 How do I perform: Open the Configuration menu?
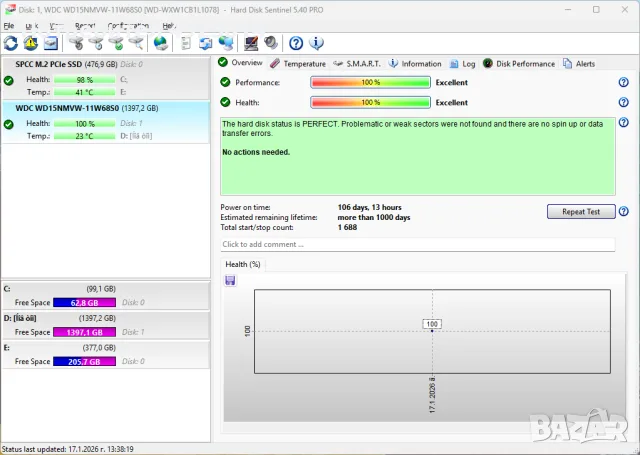pos(128,26)
